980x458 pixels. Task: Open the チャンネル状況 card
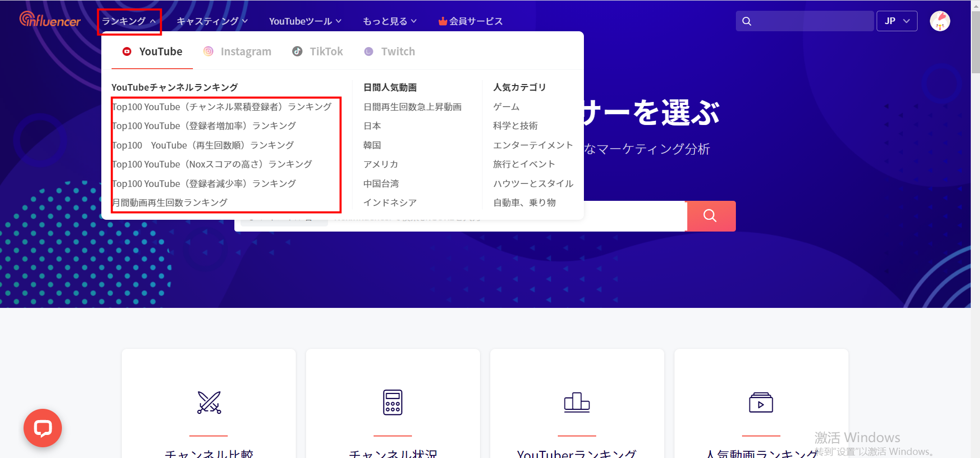pyautogui.click(x=393, y=404)
